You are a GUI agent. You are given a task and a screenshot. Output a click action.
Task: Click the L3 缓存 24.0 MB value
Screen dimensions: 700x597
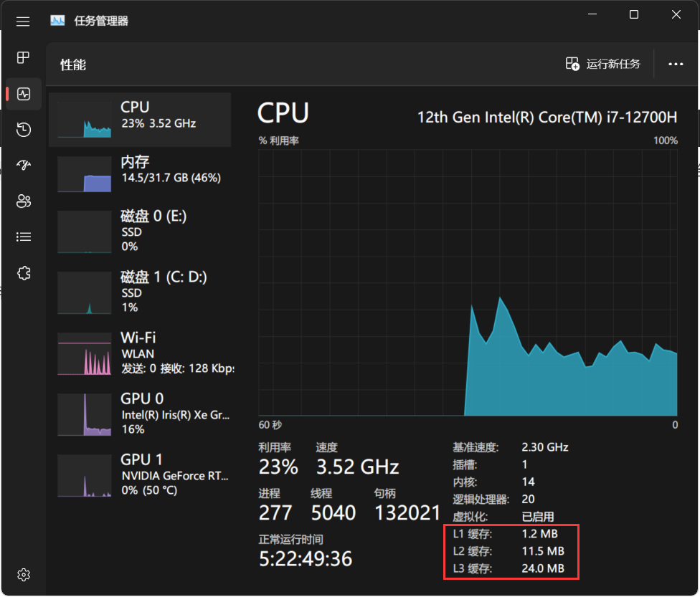tap(543, 568)
